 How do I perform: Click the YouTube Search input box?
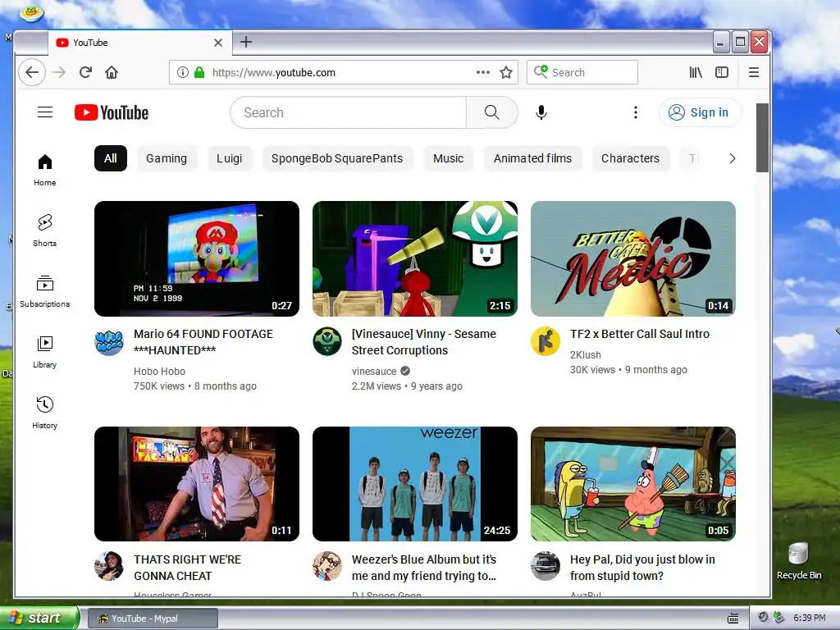point(348,112)
